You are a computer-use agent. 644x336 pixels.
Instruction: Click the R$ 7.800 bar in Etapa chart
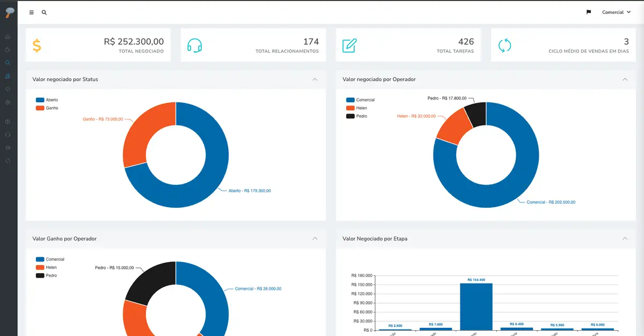click(x=436, y=329)
